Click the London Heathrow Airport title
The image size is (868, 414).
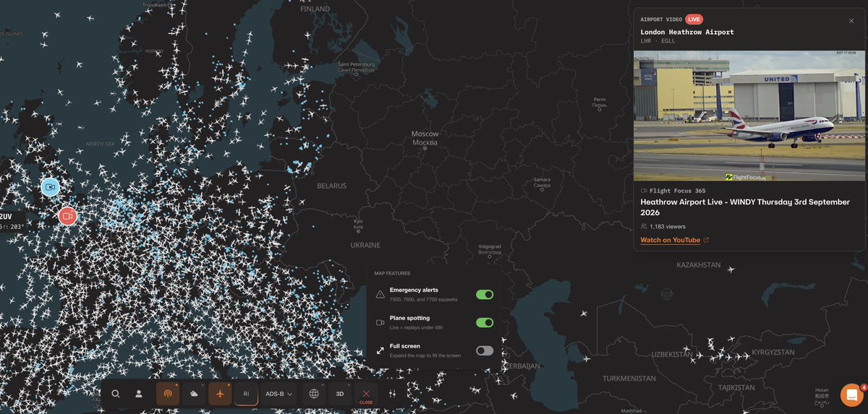(x=687, y=32)
